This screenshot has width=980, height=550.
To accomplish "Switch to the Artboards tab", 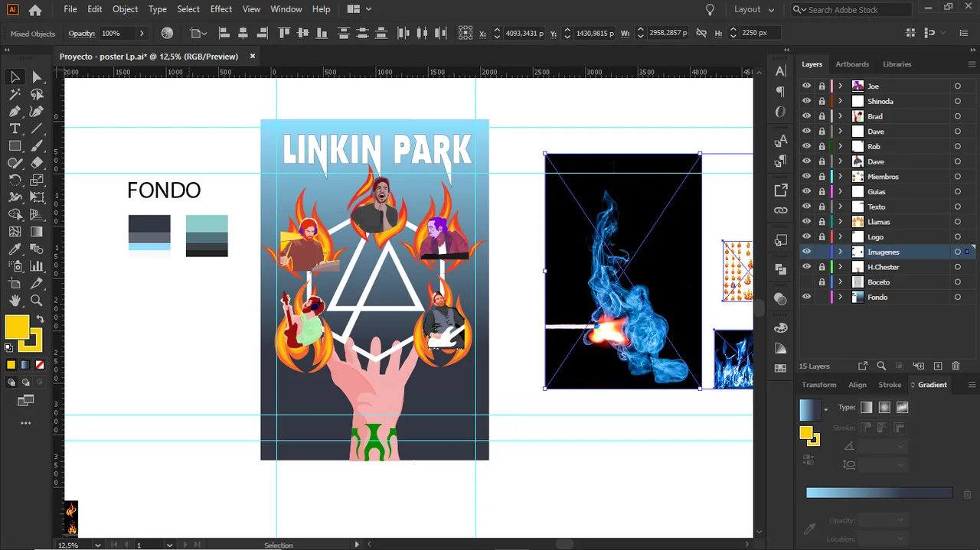I will [852, 64].
